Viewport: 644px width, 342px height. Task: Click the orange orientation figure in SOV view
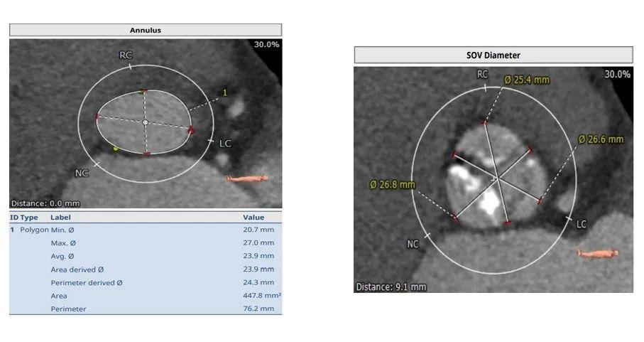(x=597, y=252)
